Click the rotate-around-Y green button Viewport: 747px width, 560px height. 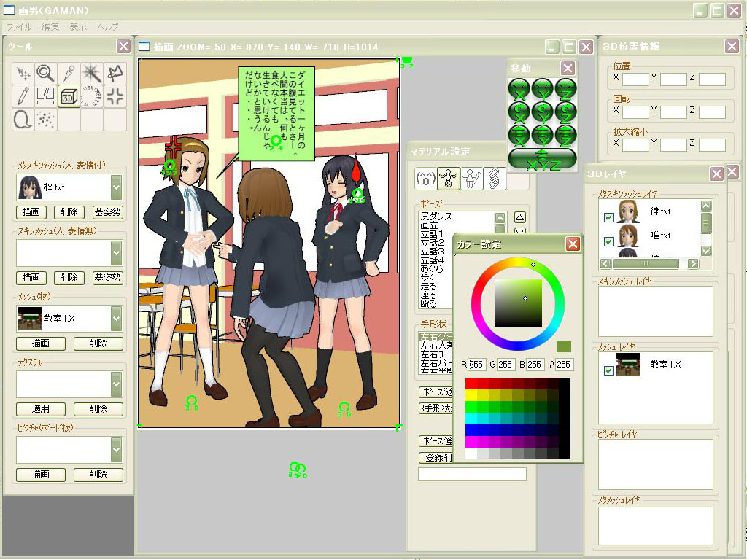(543, 112)
